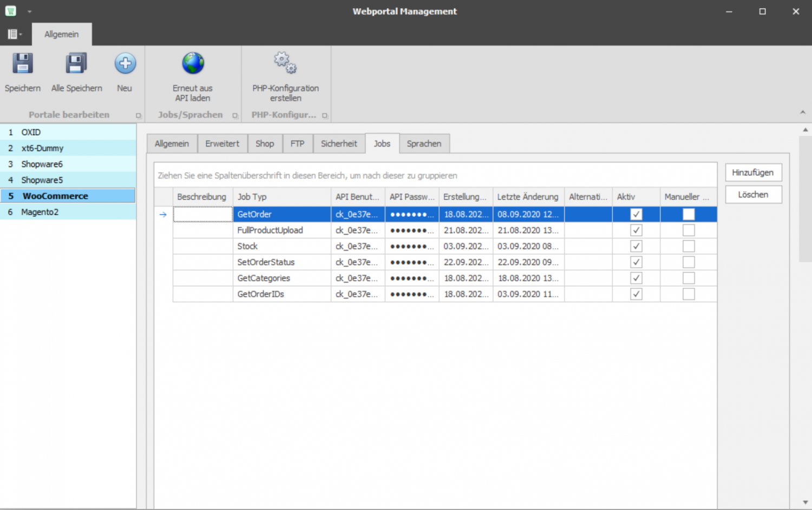
Task: Click the Alle Speichern icon
Action: [x=76, y=64]
